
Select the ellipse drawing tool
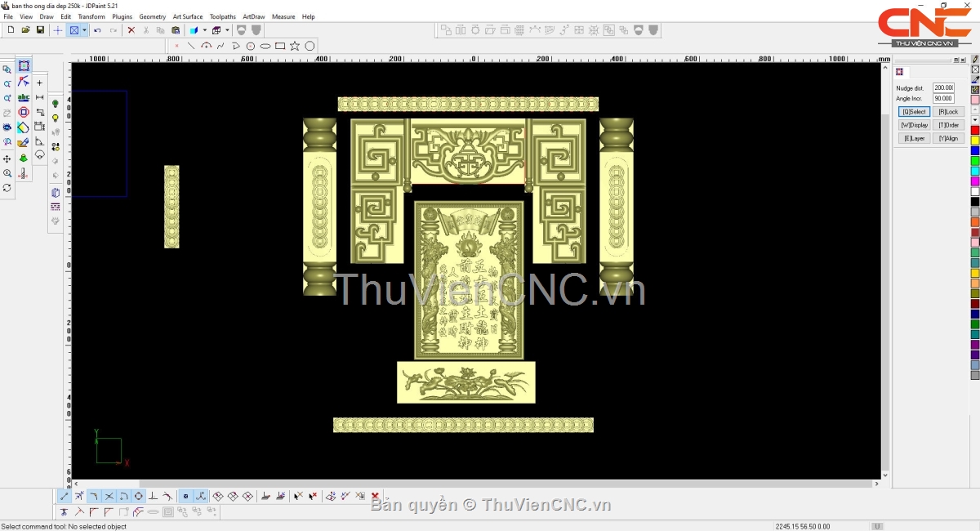click(x=265, y=46)
